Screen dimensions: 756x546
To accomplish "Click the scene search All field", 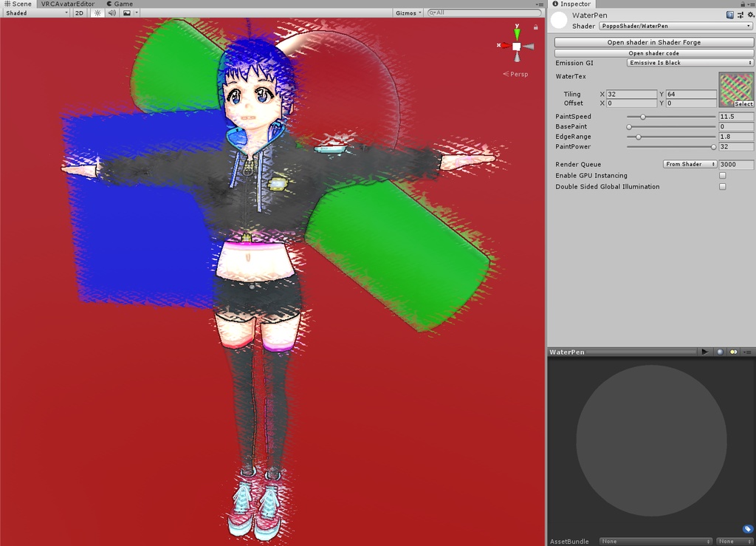I will (x=484, y=13).
